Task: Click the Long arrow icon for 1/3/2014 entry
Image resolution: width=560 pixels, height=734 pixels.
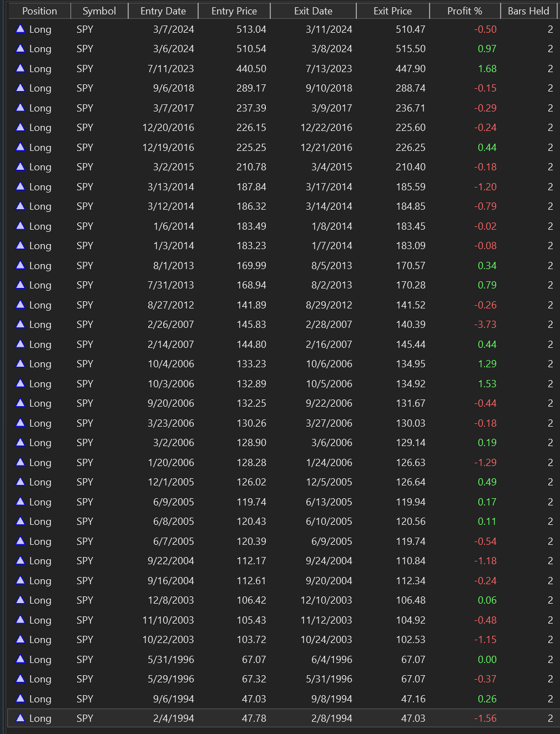Action: coord(21,245)
